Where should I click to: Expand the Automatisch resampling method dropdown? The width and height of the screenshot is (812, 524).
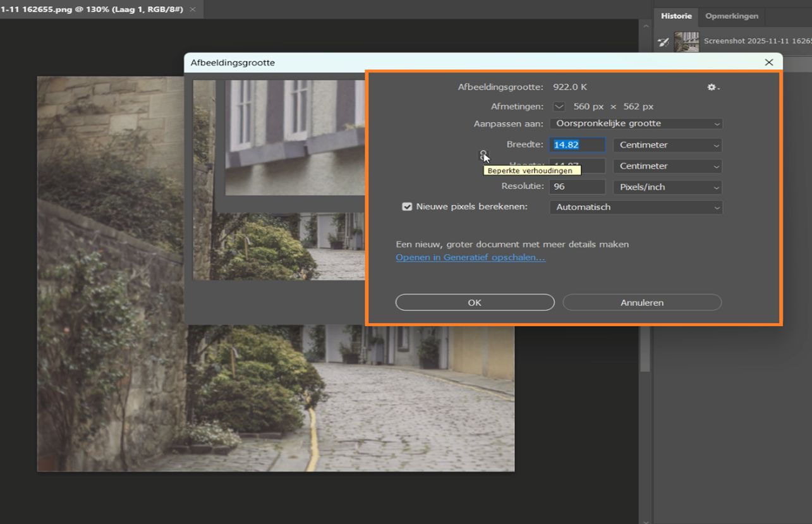636,207
